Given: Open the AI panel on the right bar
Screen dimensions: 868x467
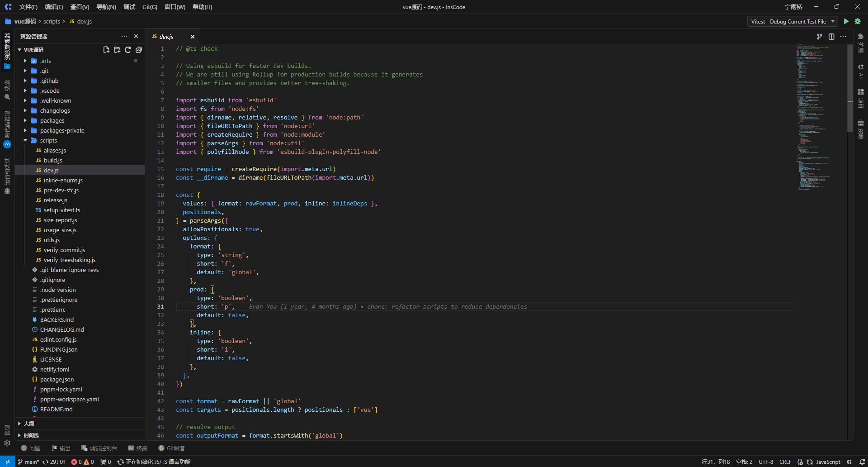Looking at the screenshot, I should [861, 71].
